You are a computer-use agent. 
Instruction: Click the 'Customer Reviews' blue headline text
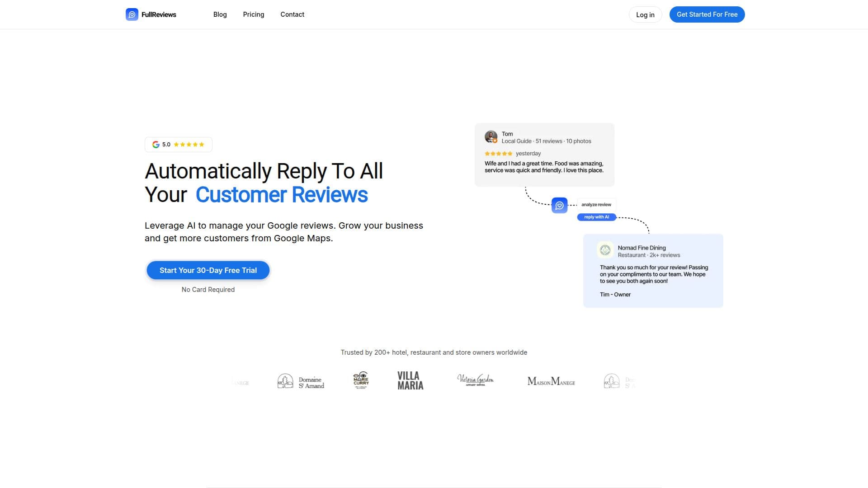coord(282,195)
